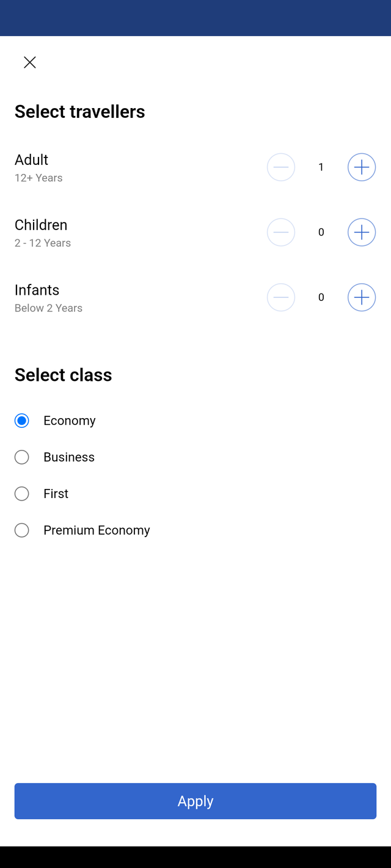Select First class radio button

(x=21, y=494)
